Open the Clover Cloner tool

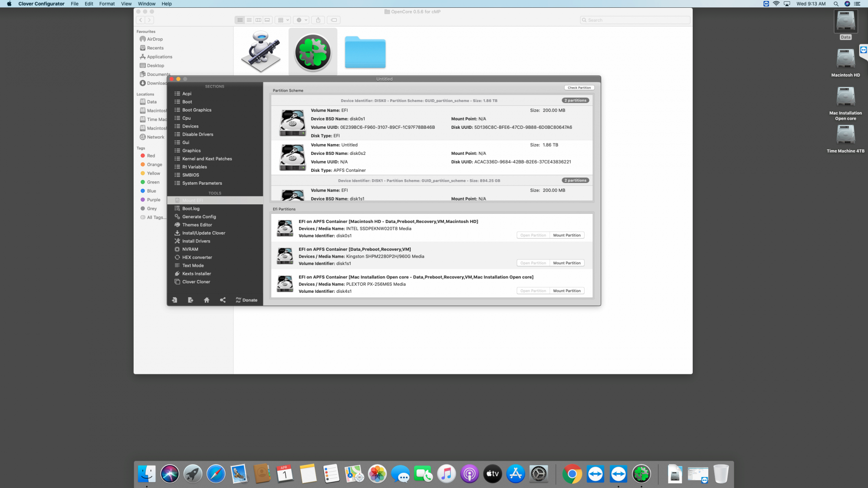point(196,282)
